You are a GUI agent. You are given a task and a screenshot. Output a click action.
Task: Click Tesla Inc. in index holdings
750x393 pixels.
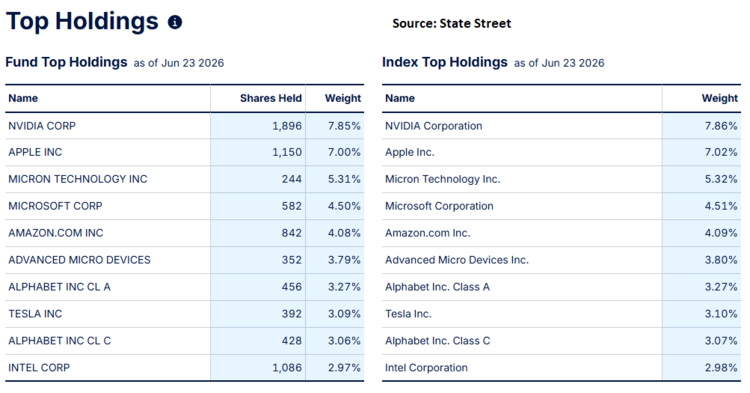tap(408, 314)
